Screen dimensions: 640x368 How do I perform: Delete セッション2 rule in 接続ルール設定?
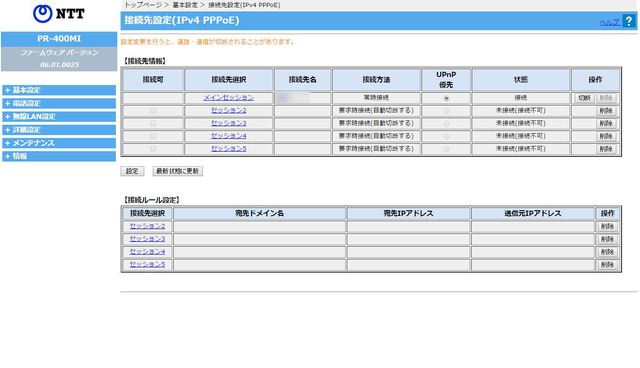(607, 226)
